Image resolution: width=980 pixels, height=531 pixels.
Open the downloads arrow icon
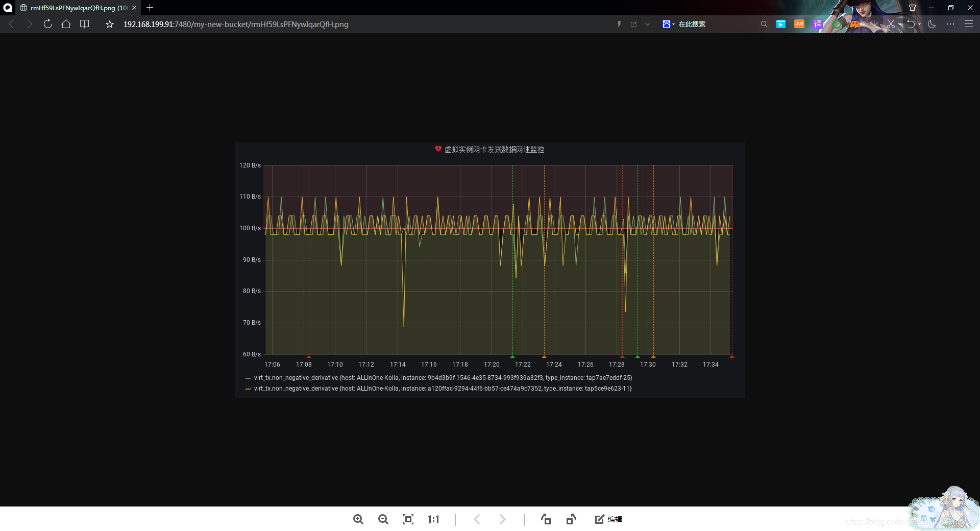[875, 24]
